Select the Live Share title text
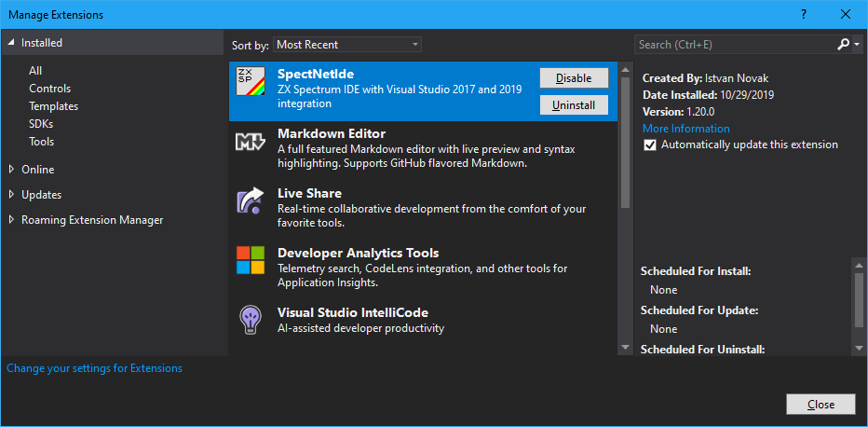Image resolution: width=868 pixels, height=427 pixels. [309, 193]
